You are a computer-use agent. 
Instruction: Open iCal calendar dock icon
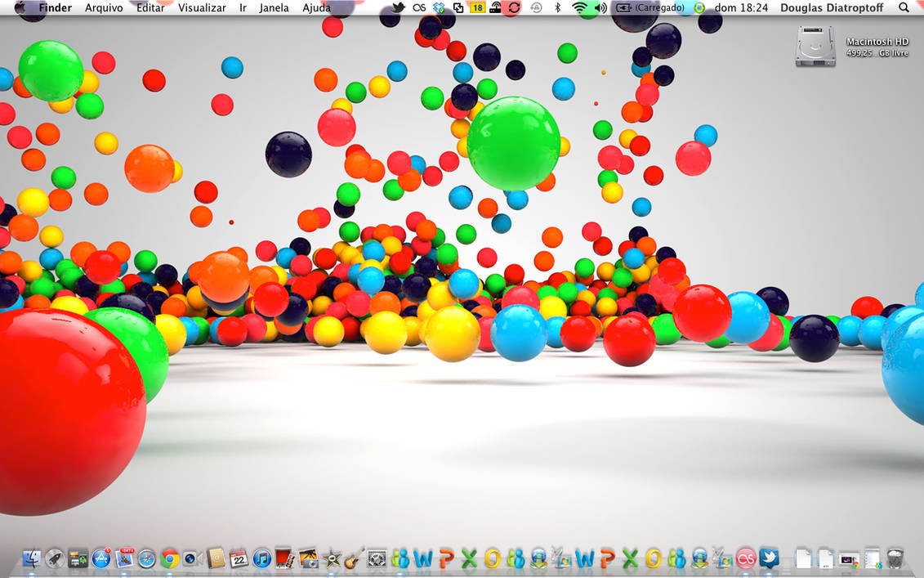(x=239, y=558)
